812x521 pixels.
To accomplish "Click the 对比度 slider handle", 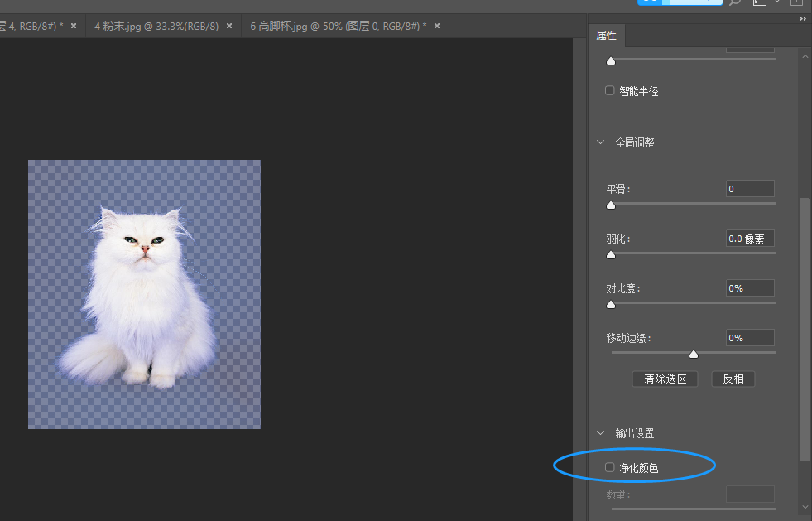I will (x=611, y=305).
